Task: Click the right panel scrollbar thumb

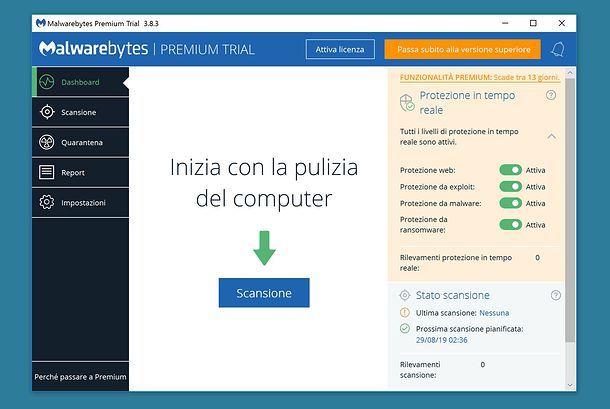Action: point(570,210)
